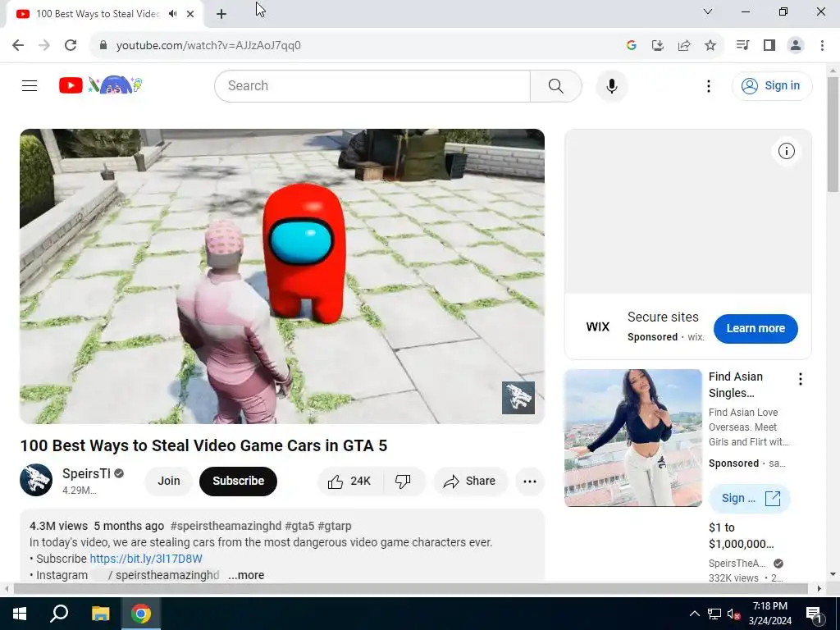Go to the YouTube home logo
Viewport: 840px width, 630px height.
coord(101,85)
